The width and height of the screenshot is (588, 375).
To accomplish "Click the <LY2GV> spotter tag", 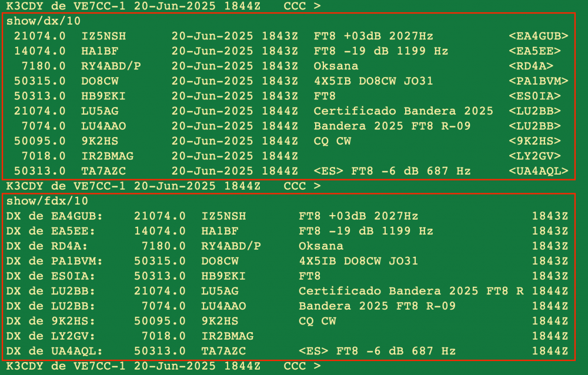I will click(x=534, y=156).
